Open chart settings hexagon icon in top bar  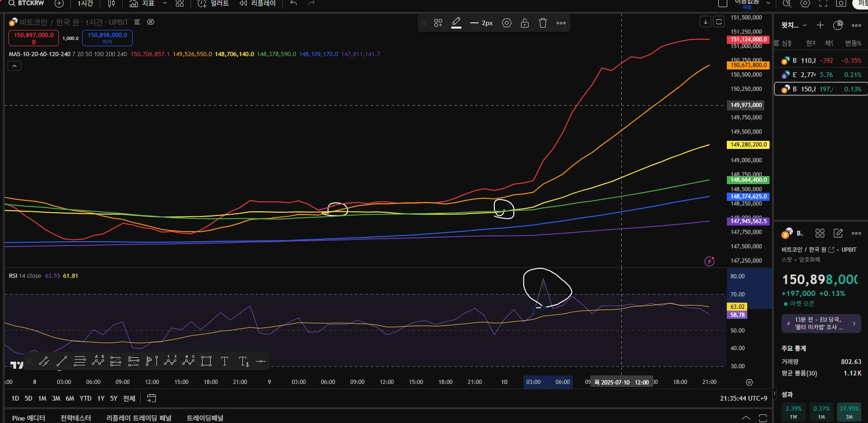(805, 3)
